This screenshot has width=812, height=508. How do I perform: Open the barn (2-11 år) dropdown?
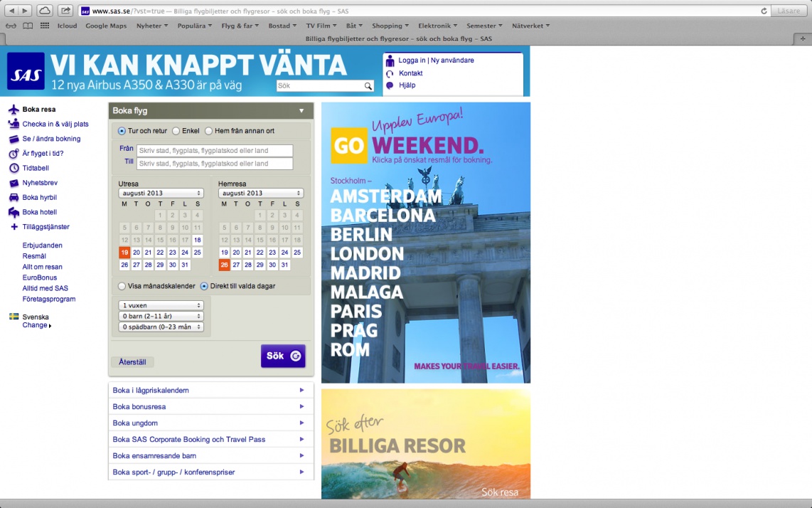pyautogui.click(x=161, y=316)
